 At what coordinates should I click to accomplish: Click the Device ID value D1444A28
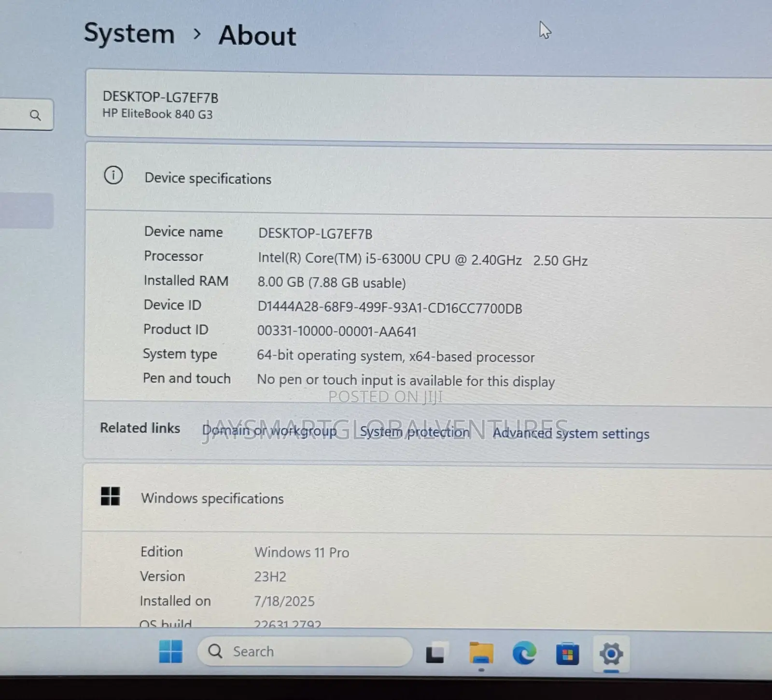[x=390, y=308]
